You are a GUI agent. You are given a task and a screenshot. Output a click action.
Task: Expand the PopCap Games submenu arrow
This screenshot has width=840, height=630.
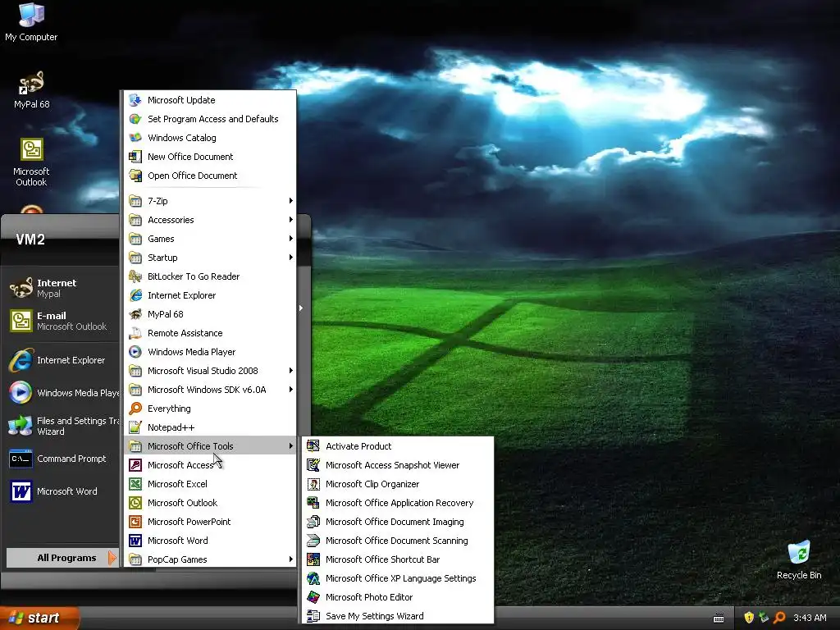291,559
